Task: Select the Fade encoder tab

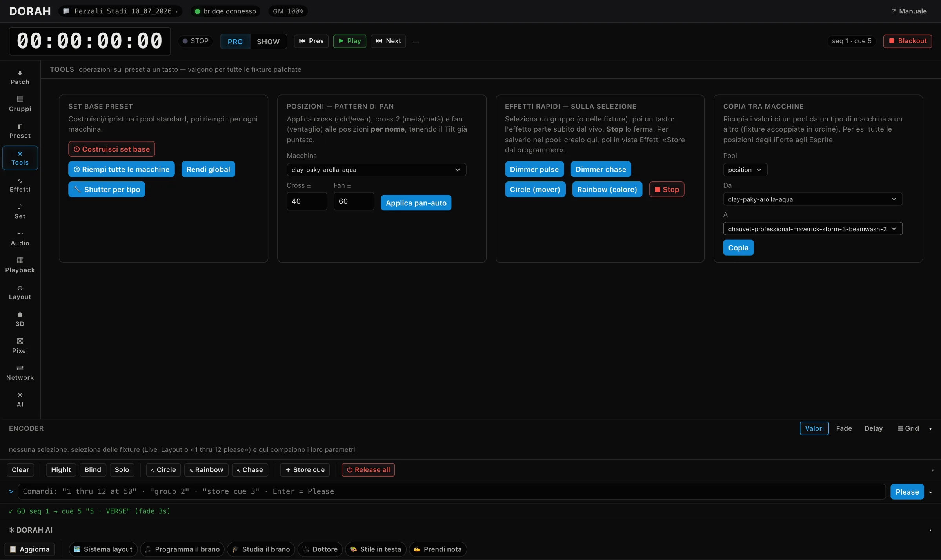Action: click(844, 428)
